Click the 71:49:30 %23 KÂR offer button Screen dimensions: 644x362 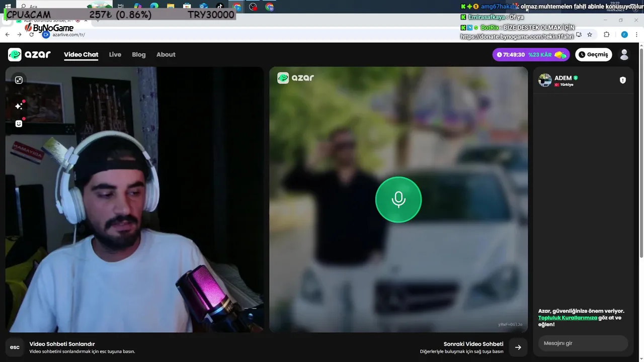point(531,54)
